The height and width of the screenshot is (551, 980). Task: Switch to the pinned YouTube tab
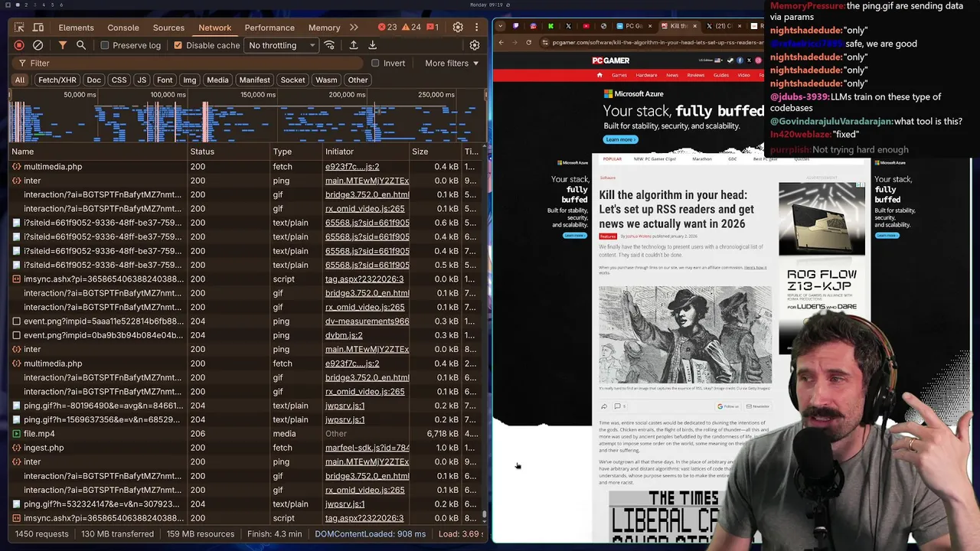pos(586,26)
